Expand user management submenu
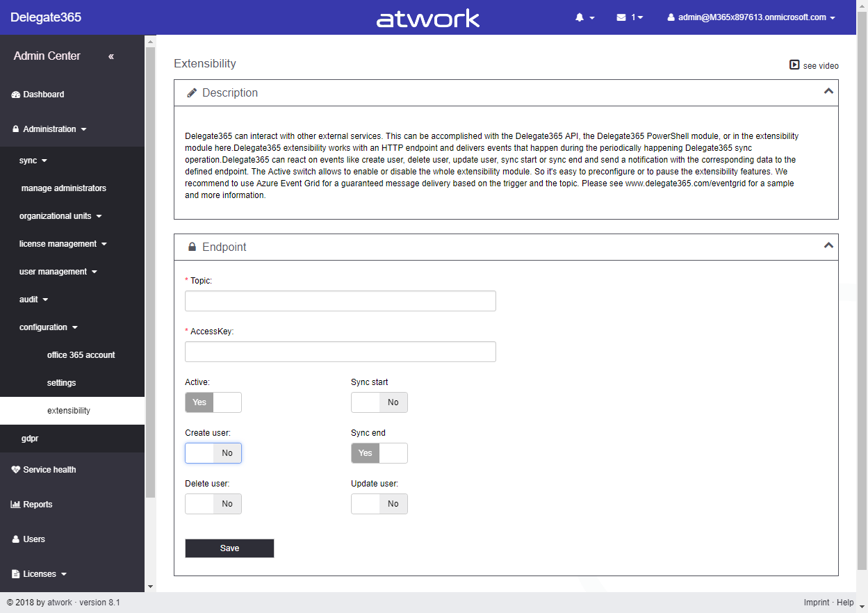This screenshot has height=613, width=868. click(58, 272)
